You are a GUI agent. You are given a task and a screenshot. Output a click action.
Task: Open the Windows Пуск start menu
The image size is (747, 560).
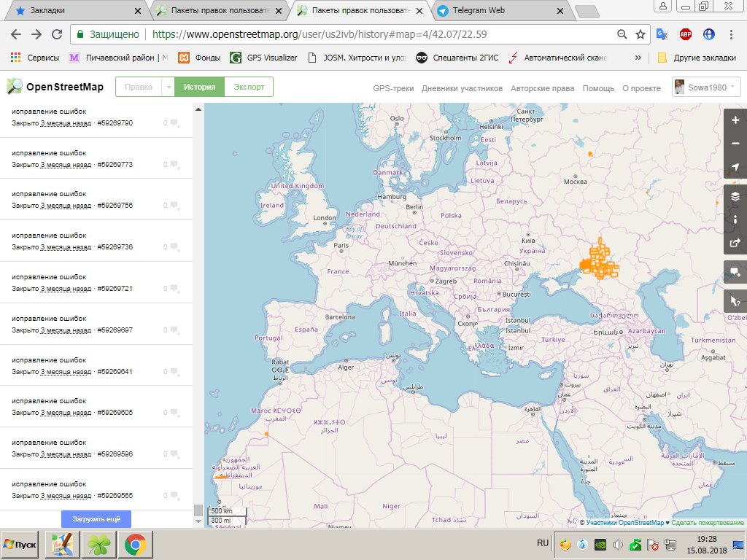pyautogui.click(x=20, y=544)
